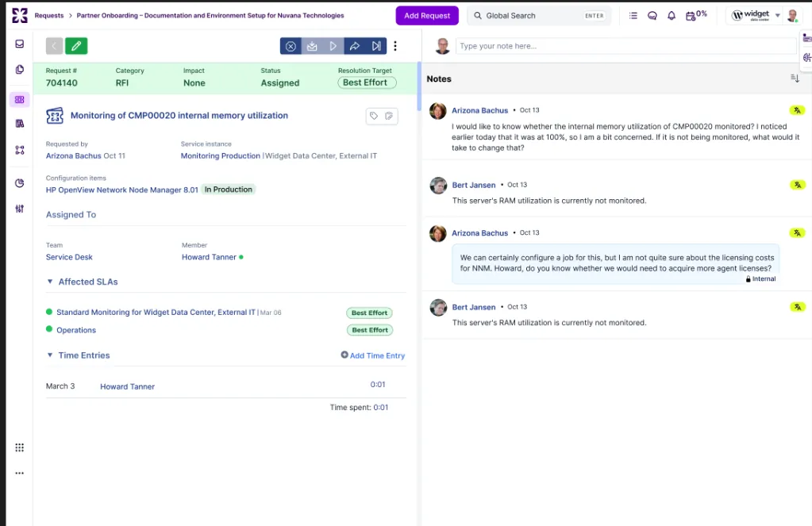Open the analytics pie chart icon

click(x=20, y=182)
